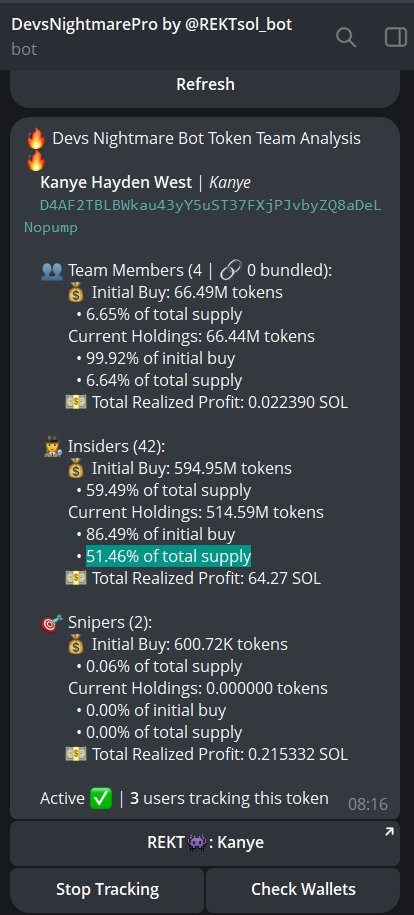Viewport: 414px width, 915px height.
Task: Open the REKT : Kanye link button
Action: (x=205, y=843)
